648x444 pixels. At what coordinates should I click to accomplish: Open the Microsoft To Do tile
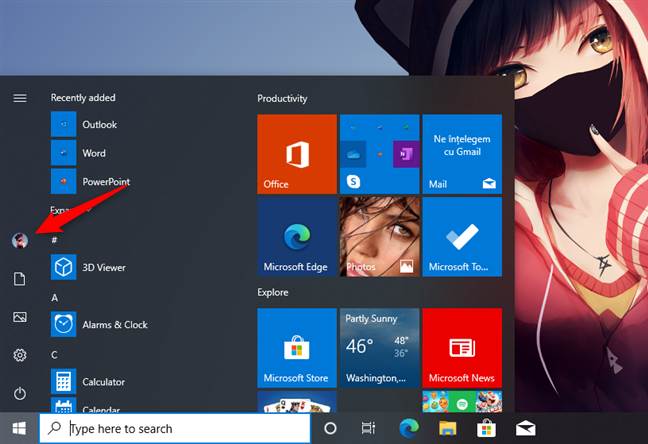[x=462, y=236]
